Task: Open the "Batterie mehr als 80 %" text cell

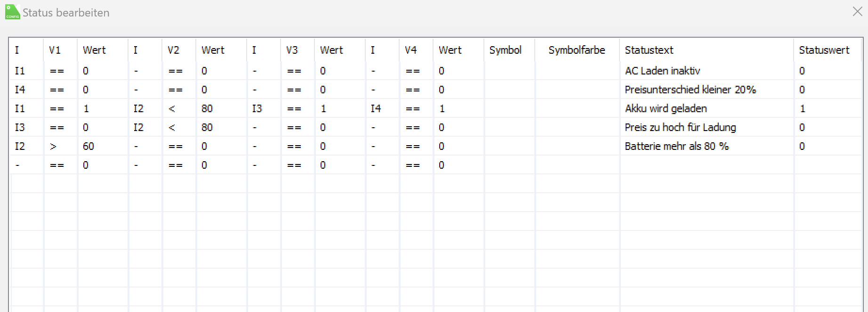Action: point(676,146)
